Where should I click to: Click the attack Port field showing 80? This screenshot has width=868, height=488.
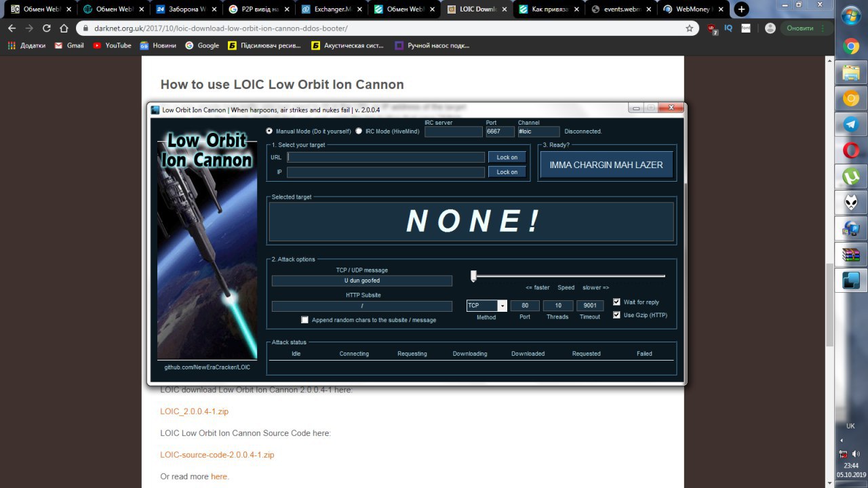pyautogui.click(x=525, y=306)
